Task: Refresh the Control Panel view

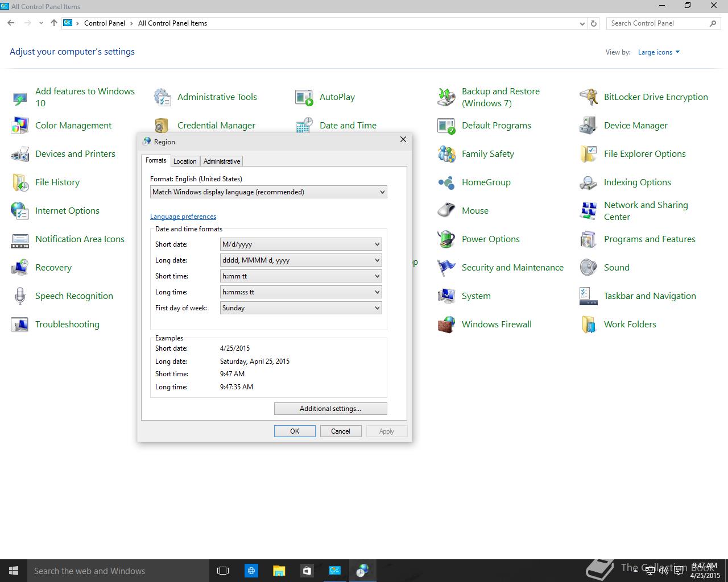Action: pyautogui.click(x=594, y=23)
